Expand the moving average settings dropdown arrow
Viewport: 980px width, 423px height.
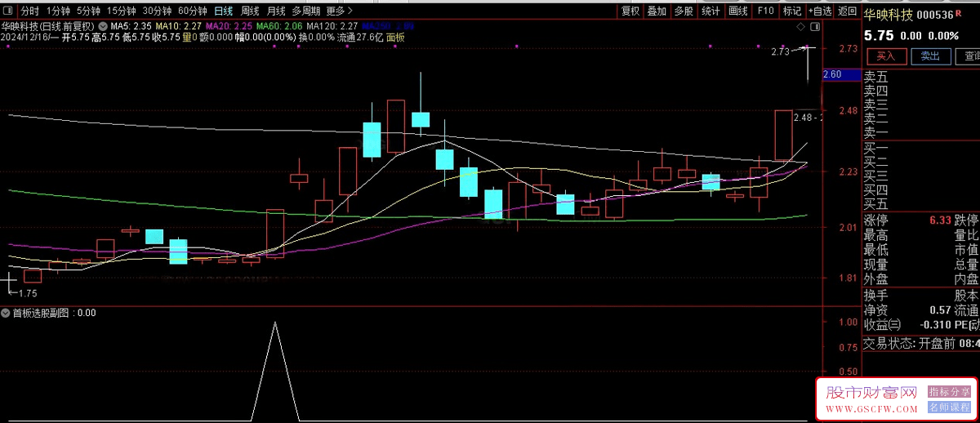102,26
